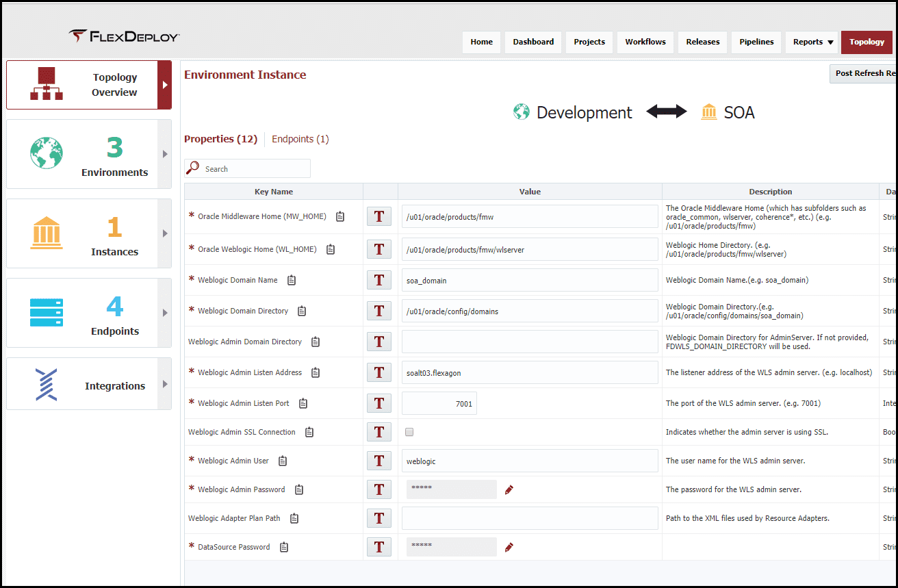Click the T button on the Weblogic Admin User row
The width and height of the screenshot is (898, 588).
(379, 461)
